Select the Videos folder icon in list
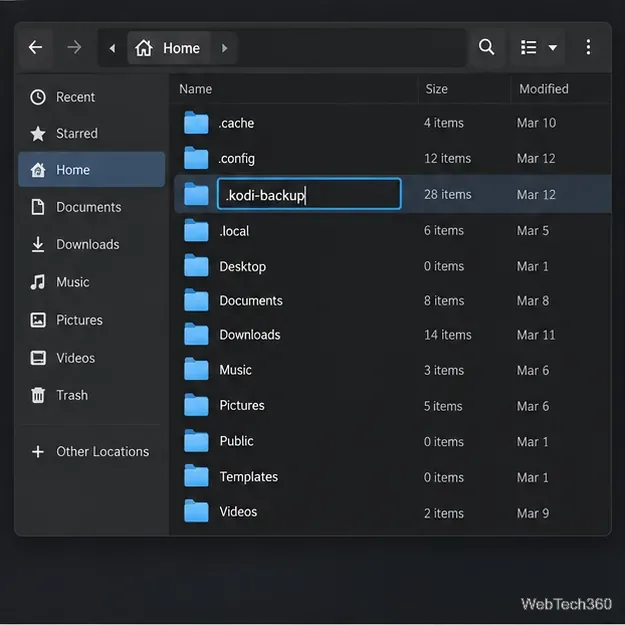 point(196,511)
